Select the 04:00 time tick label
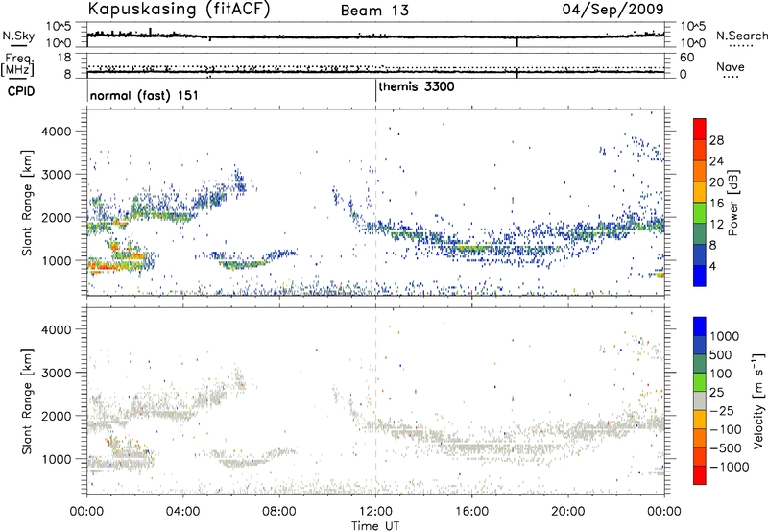 [183, 512]
